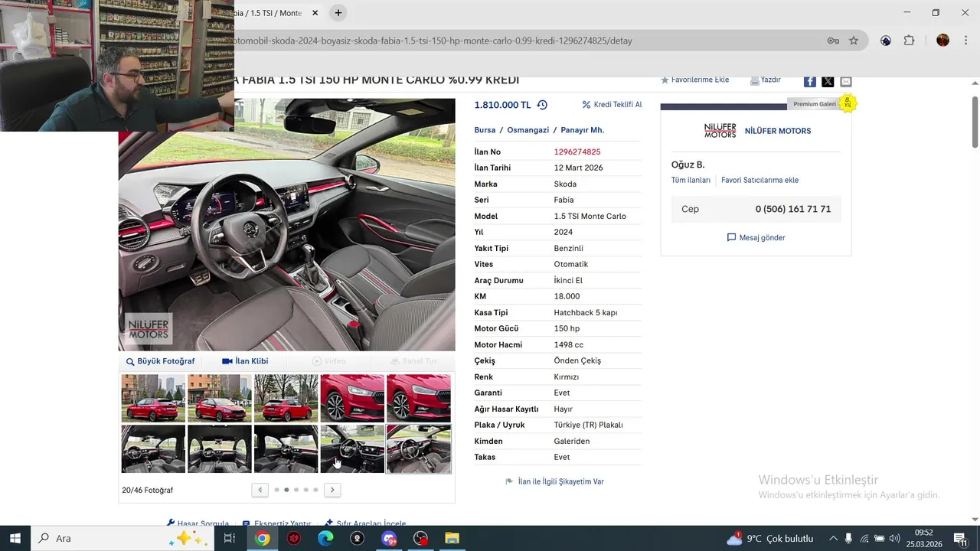Open the Nilüfer Motors gallery logo
This screenshot has width=980, height=551.
pos(720,131)
